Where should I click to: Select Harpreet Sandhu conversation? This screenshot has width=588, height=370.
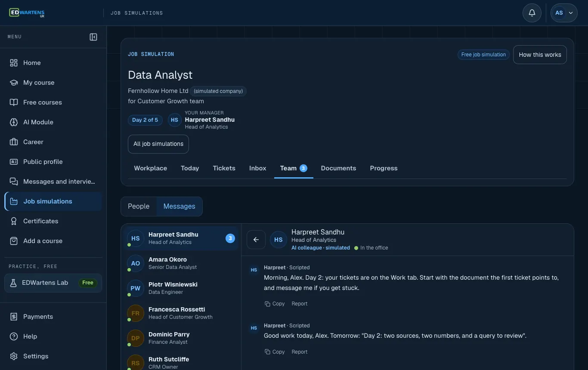point(181,238)
